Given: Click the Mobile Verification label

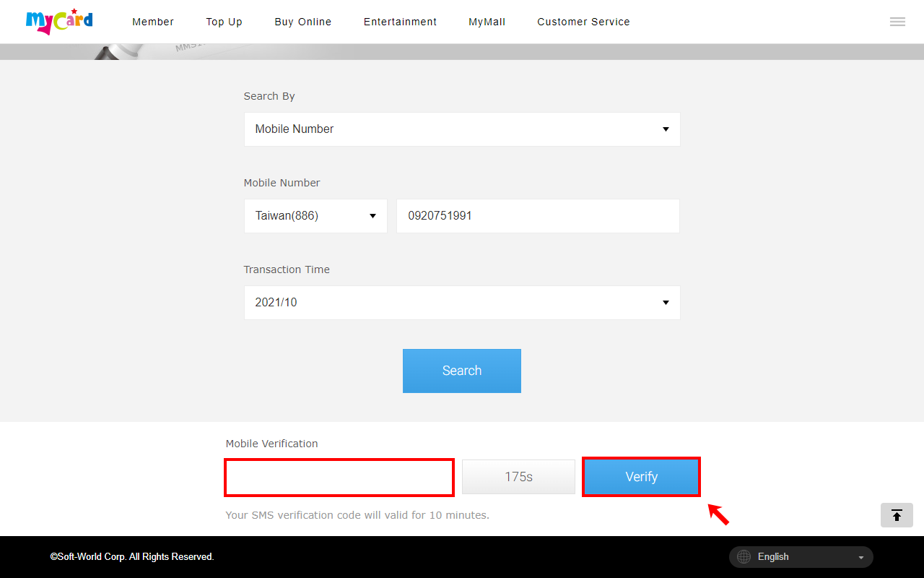Looking at the screenshot, I should coord(271,444).
